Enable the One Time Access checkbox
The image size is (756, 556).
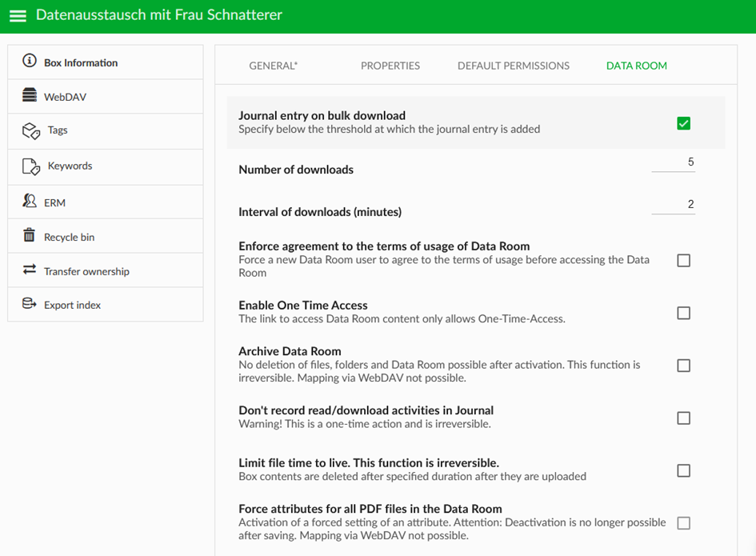pyautogui.click(x=683, y=313)
